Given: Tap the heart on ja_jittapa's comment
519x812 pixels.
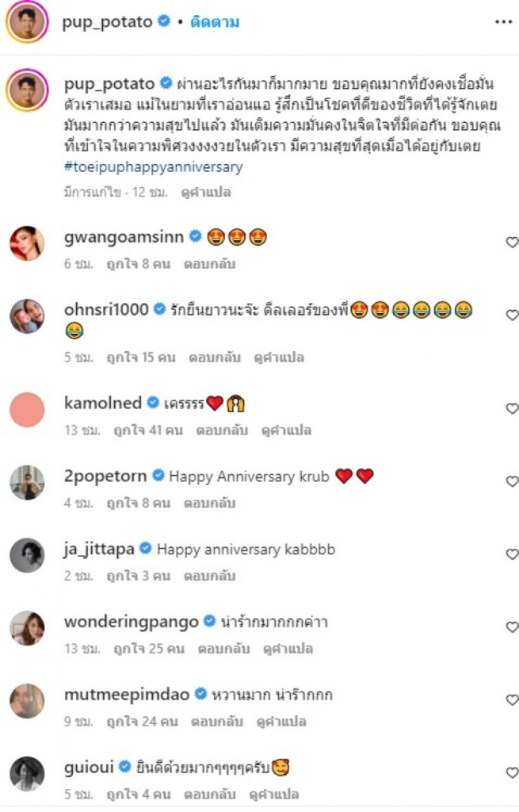Looking at the screenshot, I should [512, 554].
